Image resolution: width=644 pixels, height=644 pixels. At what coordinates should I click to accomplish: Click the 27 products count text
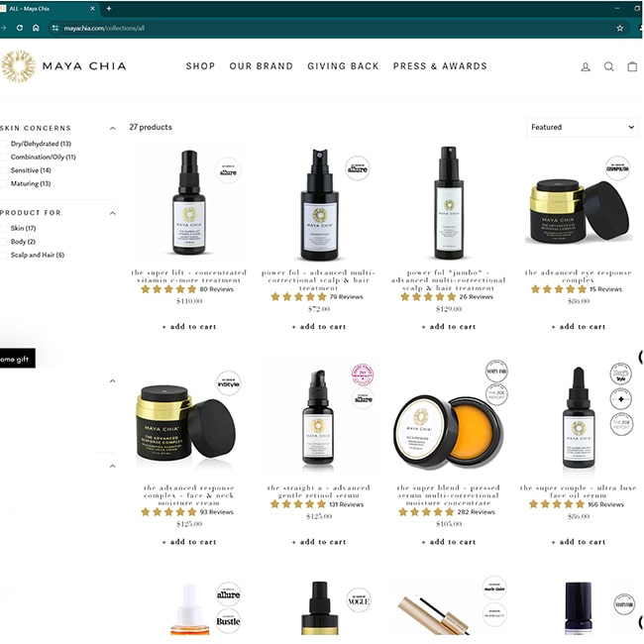click(x=151, y=128)
